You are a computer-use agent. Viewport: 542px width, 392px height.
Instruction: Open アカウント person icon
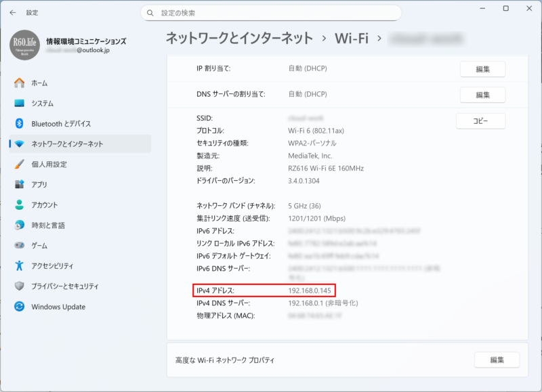pyautogui.click(x=19, y=205)
